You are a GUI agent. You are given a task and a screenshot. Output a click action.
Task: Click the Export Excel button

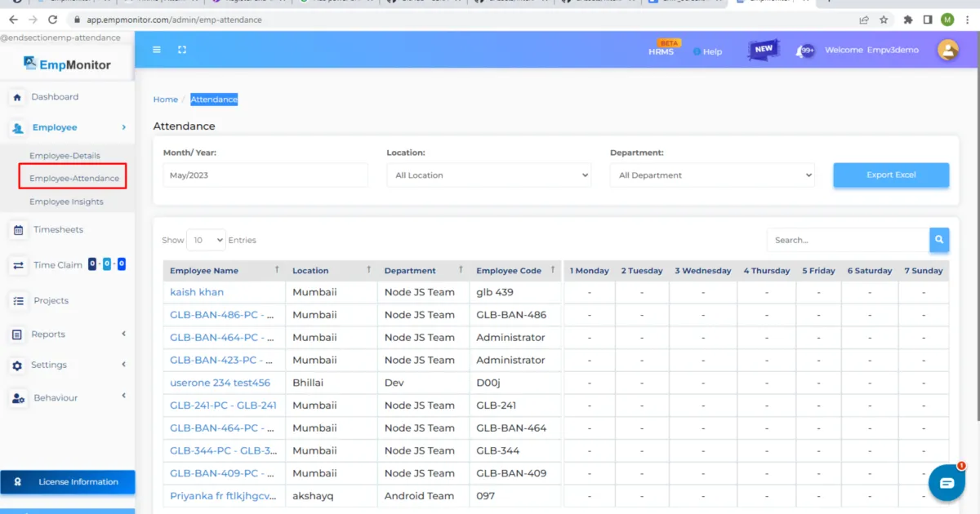890,175
